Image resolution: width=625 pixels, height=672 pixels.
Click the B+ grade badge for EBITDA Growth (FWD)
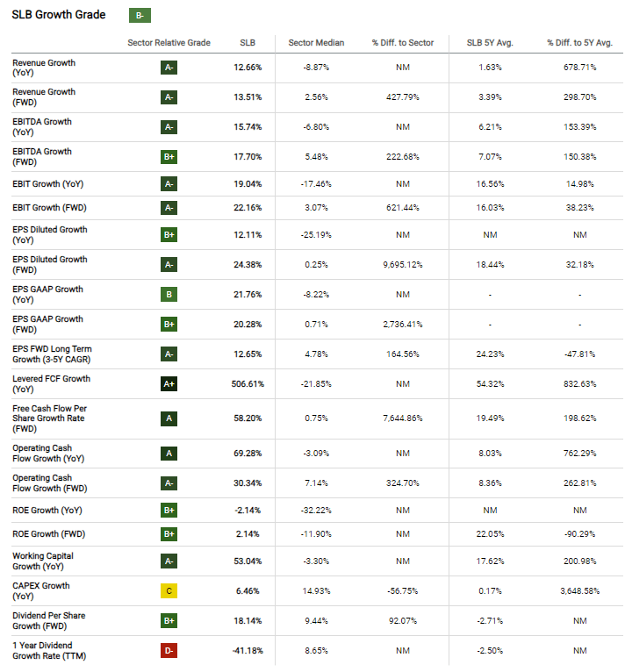click(169, 157)
